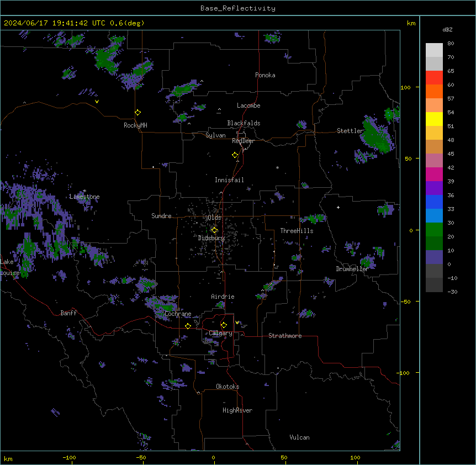Click the Calgary city label
The height and width of the screenshot is (465, 476).
click(x=220, y=333)
